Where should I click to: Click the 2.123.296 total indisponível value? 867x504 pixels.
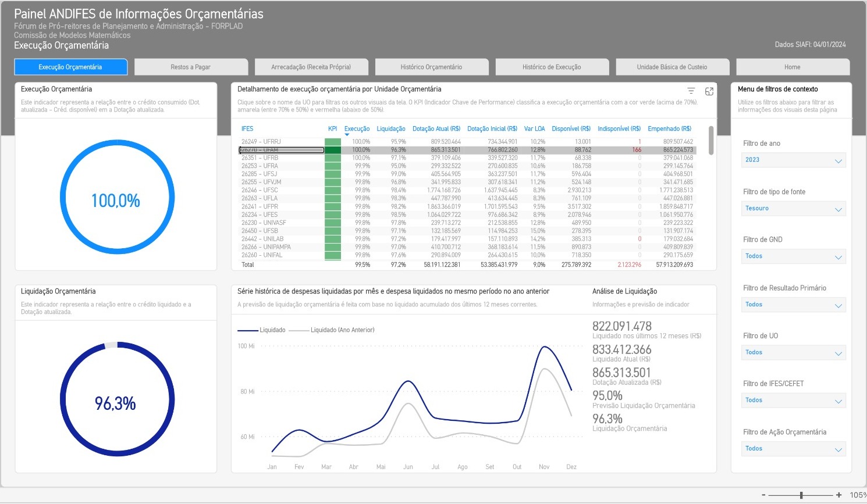(630, 265)
